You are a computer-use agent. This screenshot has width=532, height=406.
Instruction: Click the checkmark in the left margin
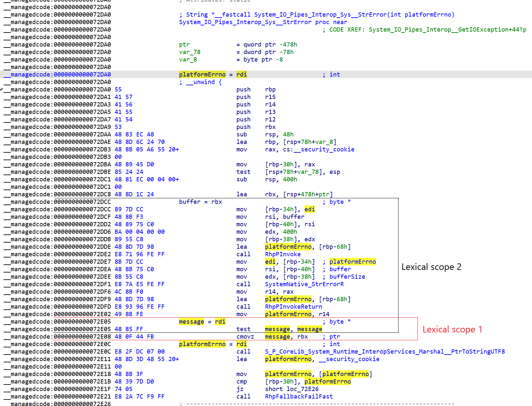point(2,89)
